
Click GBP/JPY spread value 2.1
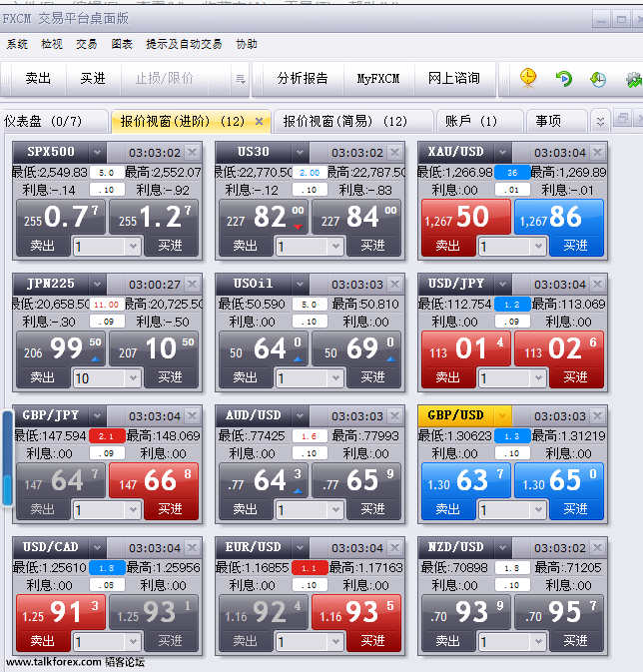[107, 436]
